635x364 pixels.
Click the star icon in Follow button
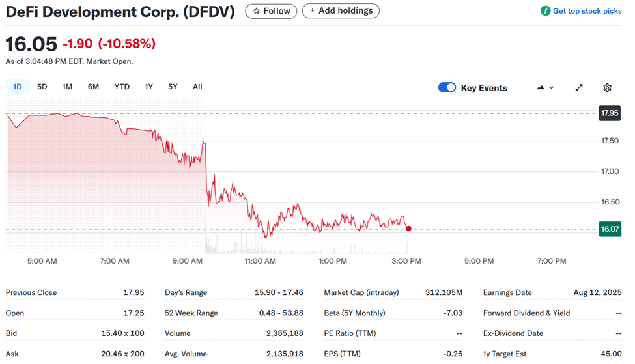256,11
